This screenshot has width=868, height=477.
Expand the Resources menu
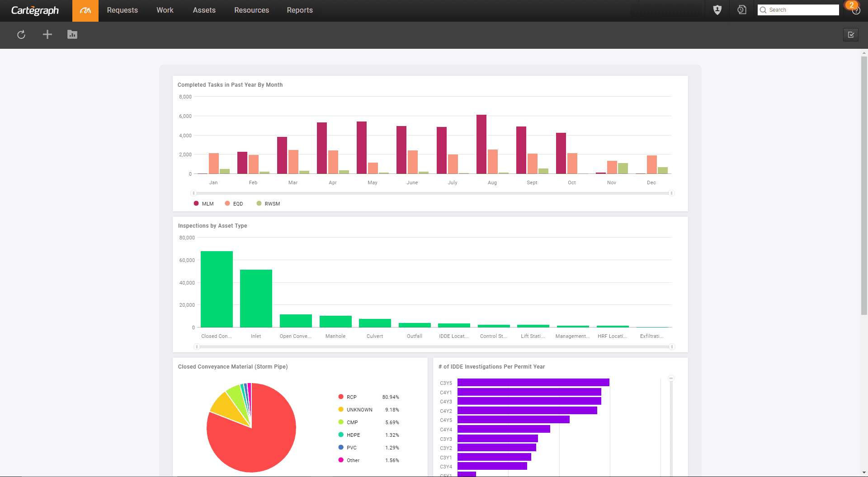(x=251, y=10)
